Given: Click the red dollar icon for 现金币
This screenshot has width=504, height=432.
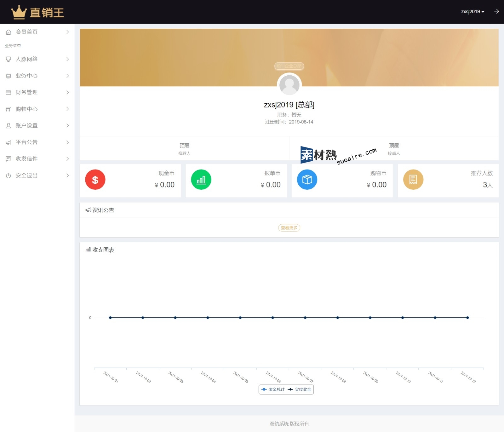Looking at the screenshot, I should pyautogui.click(x=95, y=180).
